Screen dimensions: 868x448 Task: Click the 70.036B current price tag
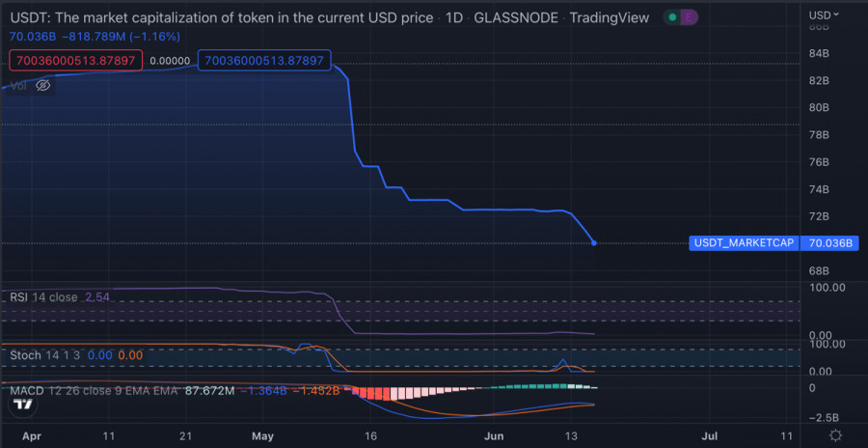(x=829, y=243)
